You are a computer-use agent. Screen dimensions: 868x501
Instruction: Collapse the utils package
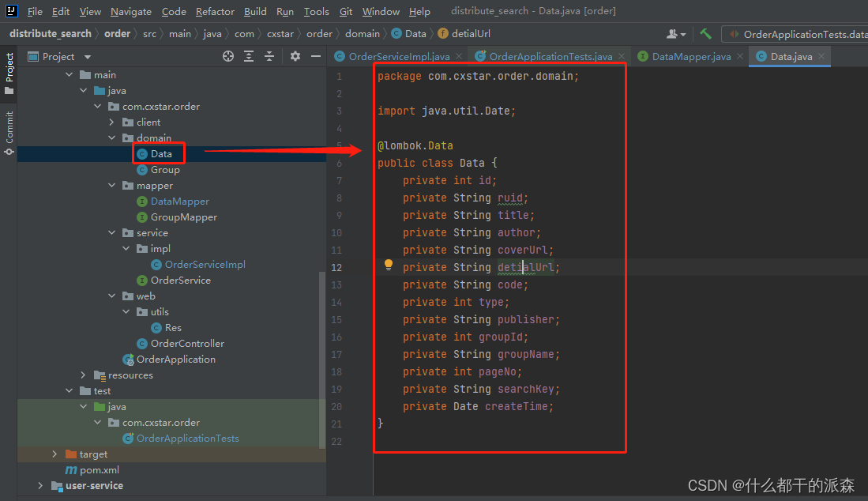tap(126, 311)
